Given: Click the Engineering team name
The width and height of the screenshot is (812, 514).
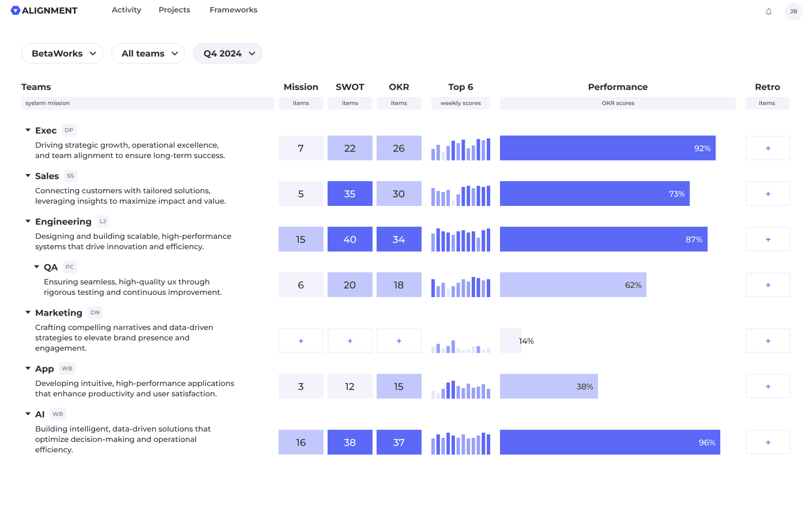Looking at the screenshot, I should (63, 222).
